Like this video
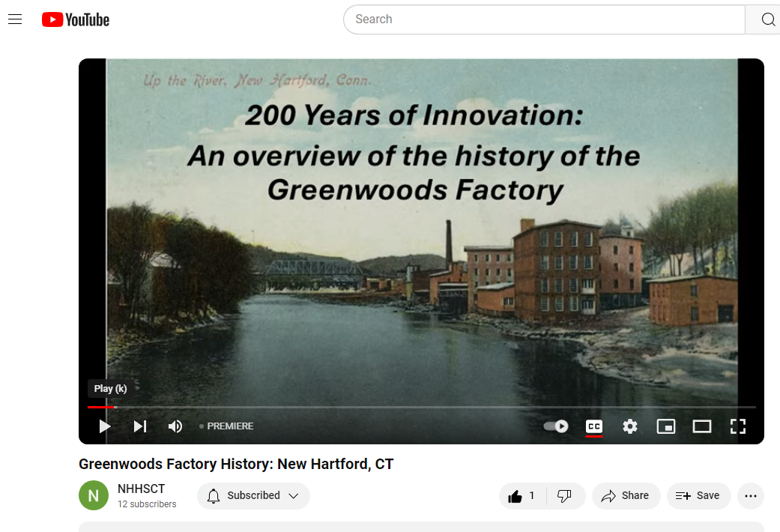Viewport: 780px width, 532px height. pyautogui.click(x=522, y=495)
